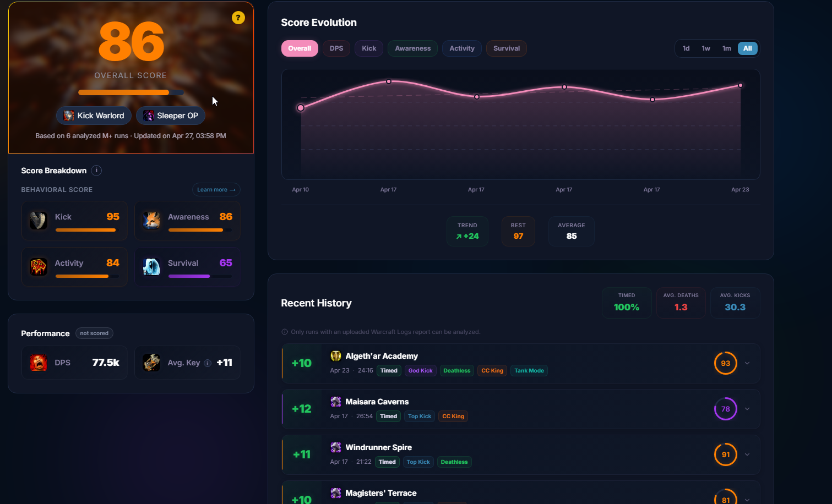This screenshot has width=832, height=504.
Task: Click the DPS 77.5k value
Action: click(106, 363)
